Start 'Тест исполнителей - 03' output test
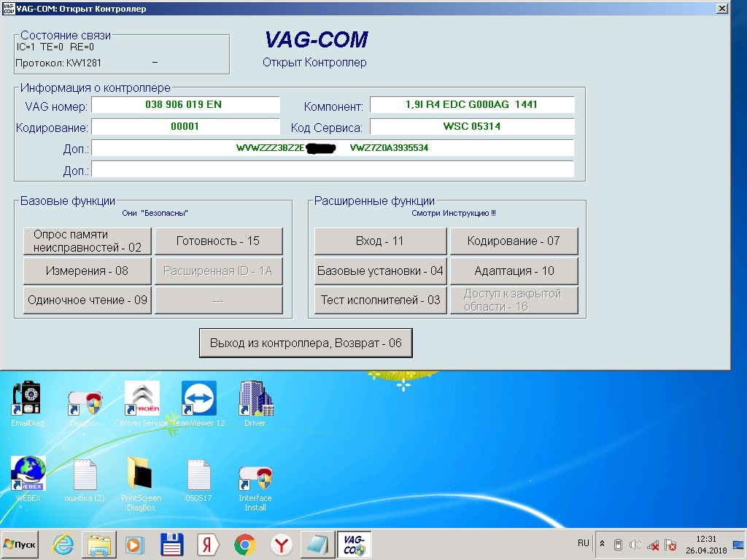The width and height of the screenshot is (747, 560). [380, 300]
